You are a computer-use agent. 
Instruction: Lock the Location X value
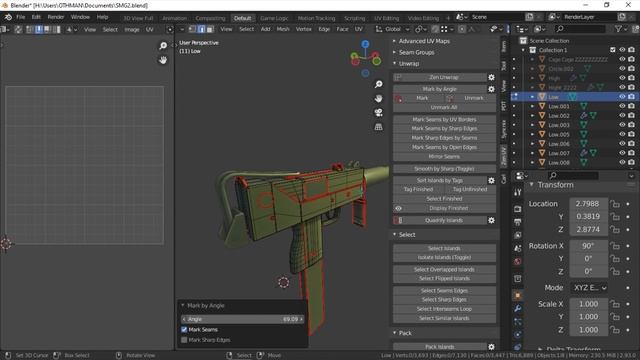click(614, 204)
